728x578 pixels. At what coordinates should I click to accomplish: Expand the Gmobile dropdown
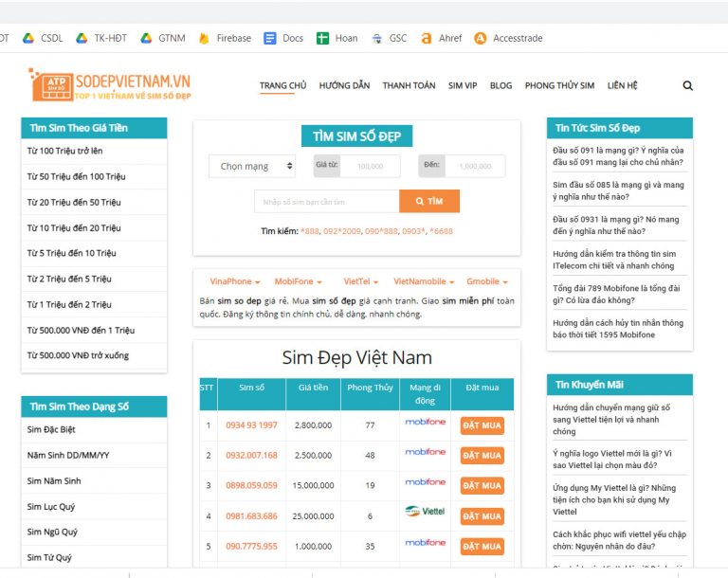pyautogui.click(x=487, y=281)
